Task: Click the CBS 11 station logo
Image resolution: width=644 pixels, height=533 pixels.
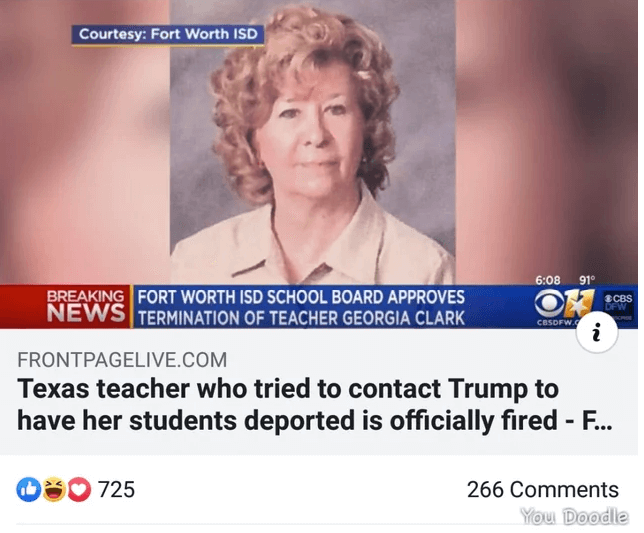Action: coord(564,304)
